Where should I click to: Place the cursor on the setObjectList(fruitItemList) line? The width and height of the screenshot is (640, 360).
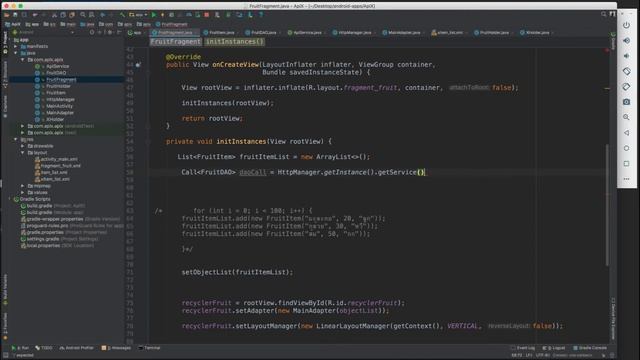237,272
